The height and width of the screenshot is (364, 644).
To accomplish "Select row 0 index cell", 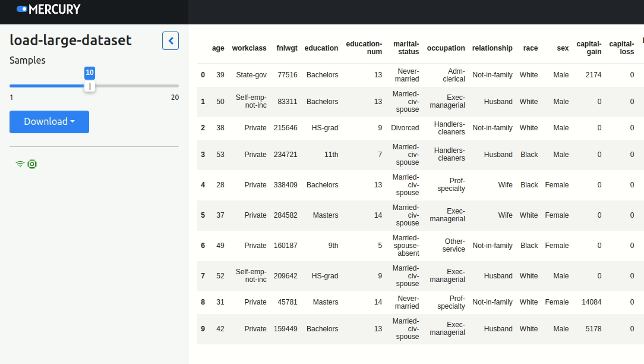I will 203,75.
